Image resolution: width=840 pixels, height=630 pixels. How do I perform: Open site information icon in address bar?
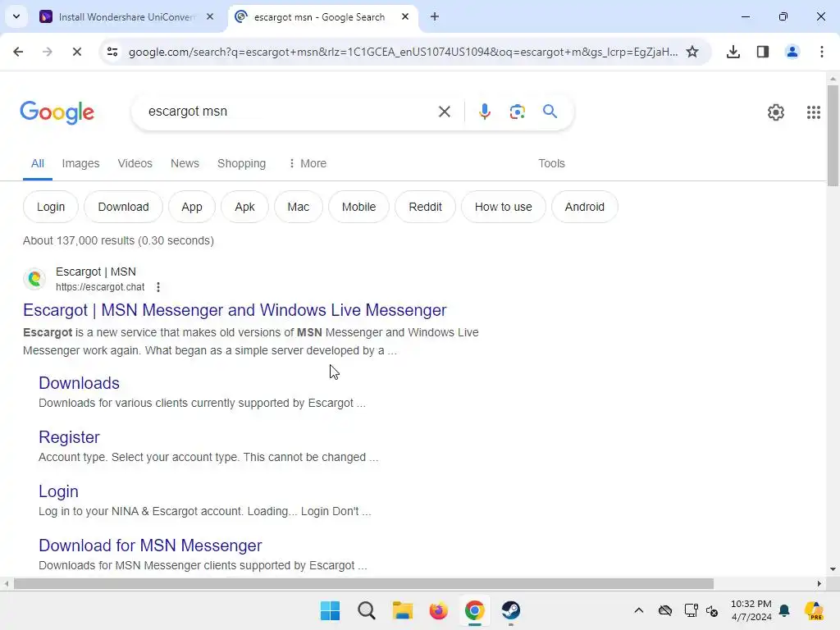click(x=112, y=52)
